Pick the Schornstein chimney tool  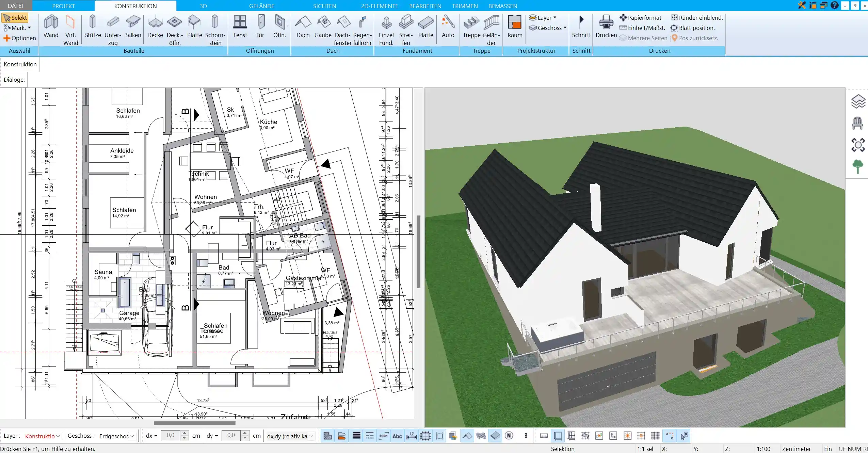(x=215, y=30)
